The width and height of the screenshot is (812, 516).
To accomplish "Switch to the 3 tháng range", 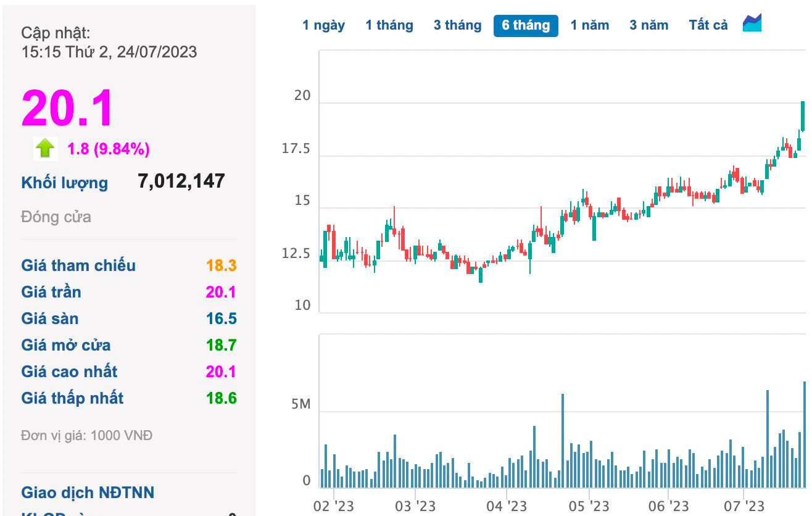I will (x=457, y=25).
